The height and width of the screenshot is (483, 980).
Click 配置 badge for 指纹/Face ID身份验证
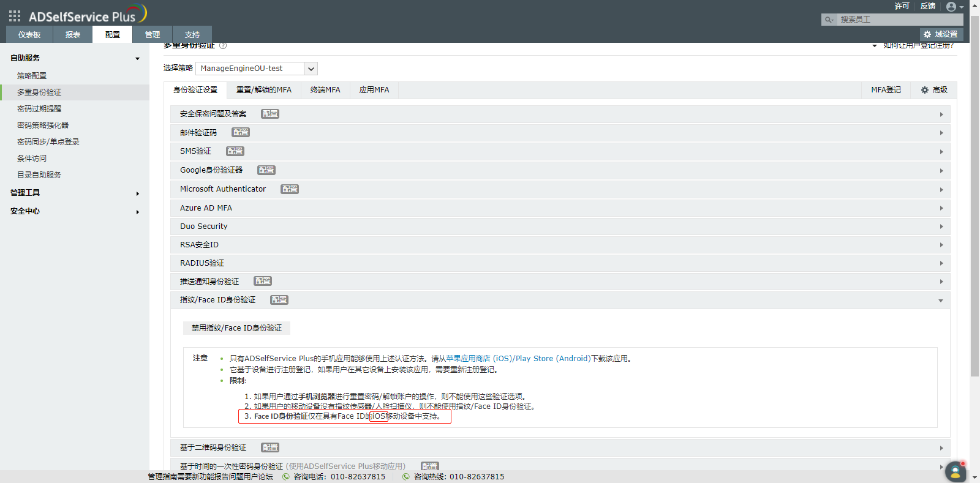[x=279, y=300]
